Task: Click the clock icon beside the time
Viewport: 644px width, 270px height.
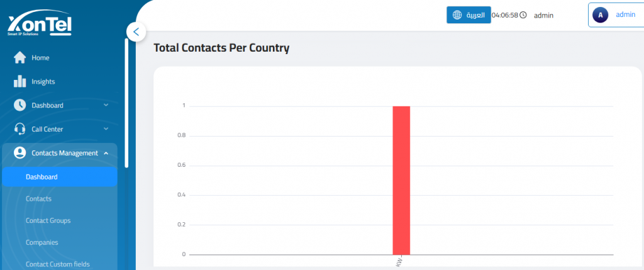Action: coord(523,15)
